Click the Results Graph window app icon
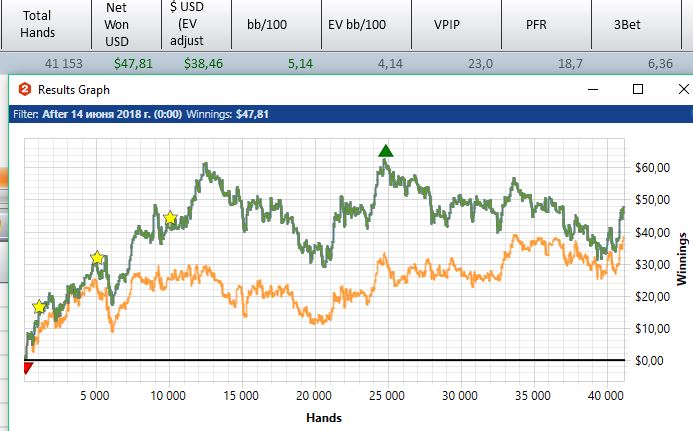The image size is (693, 431). (25, 90)
